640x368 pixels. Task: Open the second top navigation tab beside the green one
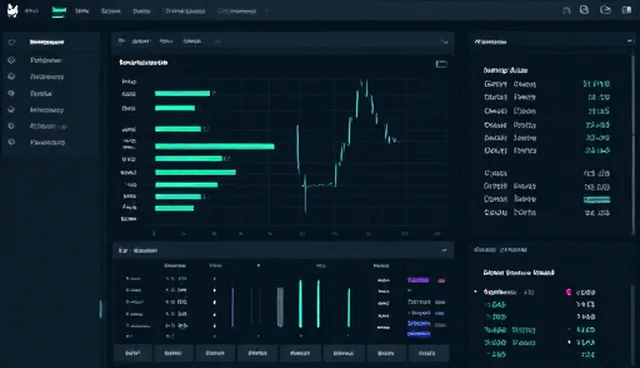click(82, 11)
